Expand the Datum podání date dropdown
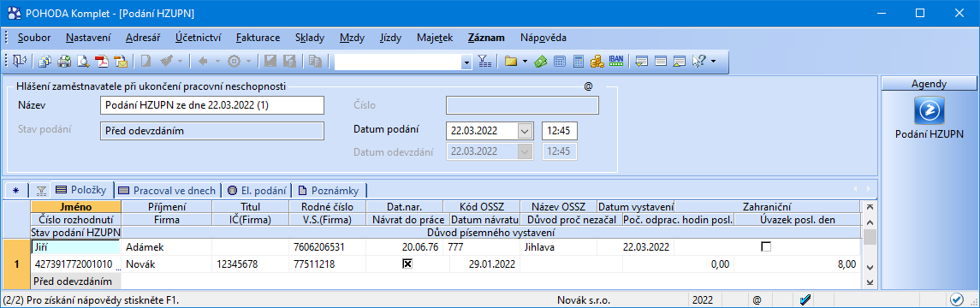The width and height of the screenshot is (980, 308). click(526, 132)
